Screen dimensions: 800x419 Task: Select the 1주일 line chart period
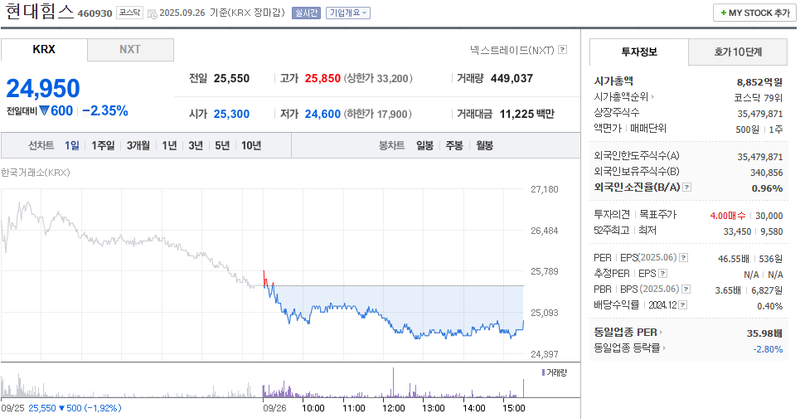click(x=103, y=145)
